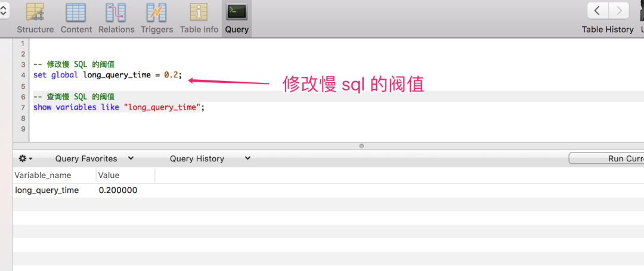Sort by Value column header

125,175
